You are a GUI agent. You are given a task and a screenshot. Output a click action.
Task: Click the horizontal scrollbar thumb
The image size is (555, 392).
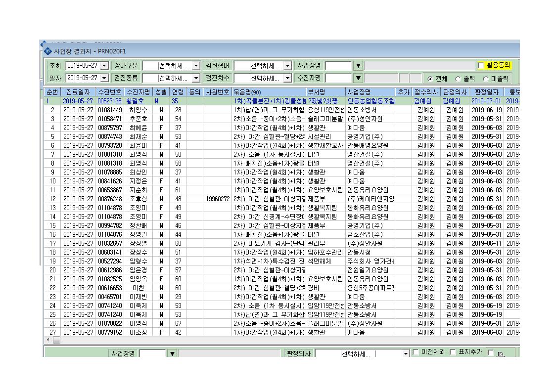[56, 340]
